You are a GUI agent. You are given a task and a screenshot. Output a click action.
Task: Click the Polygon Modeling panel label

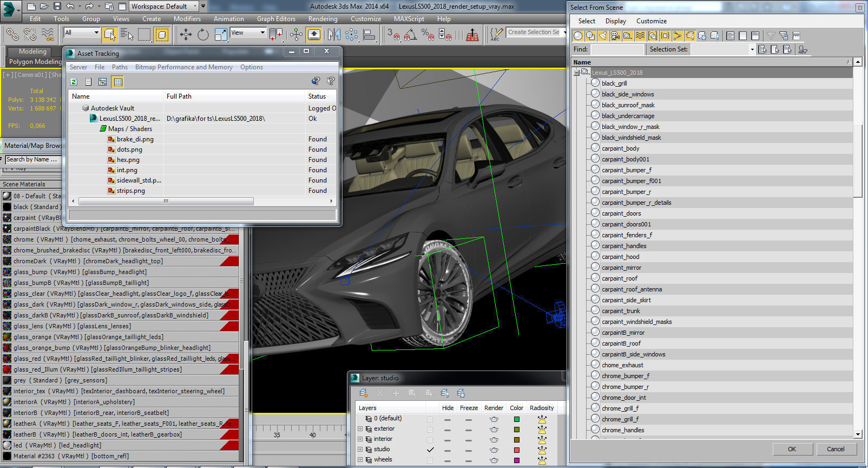35,62
